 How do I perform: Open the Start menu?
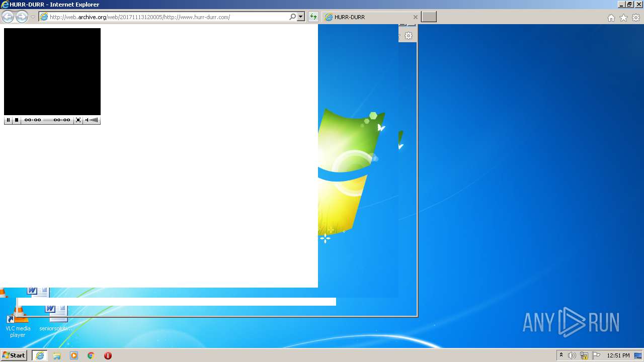click(14, 355)
